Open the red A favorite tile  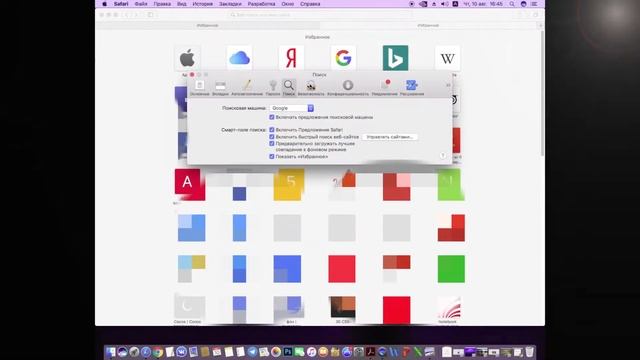point(190,184)
